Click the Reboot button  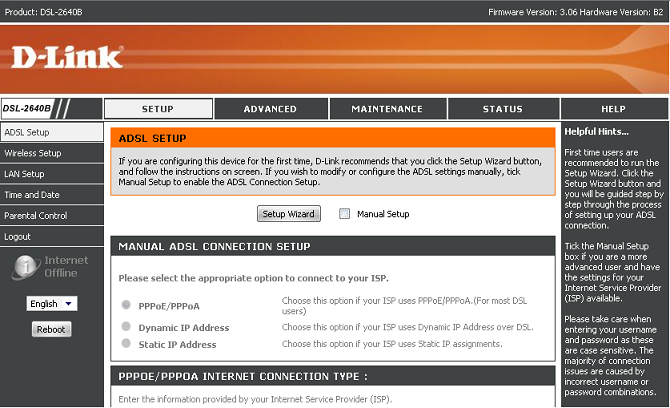(51, 329)
